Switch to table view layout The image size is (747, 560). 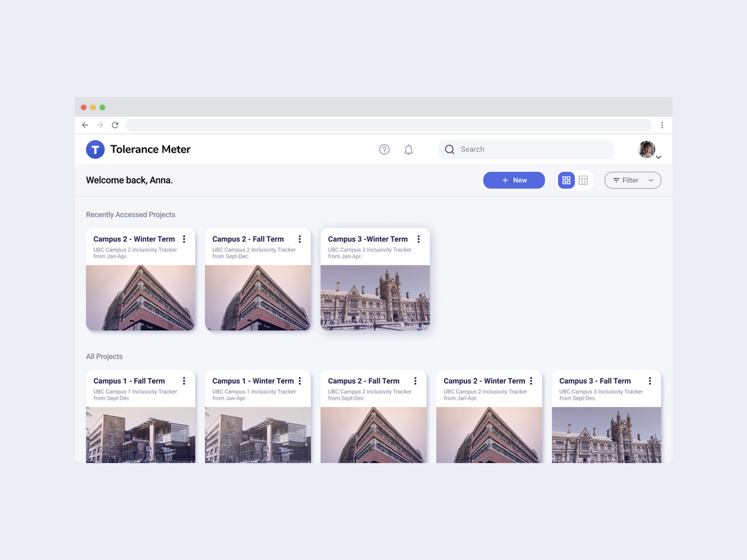(x=583, y=180)
